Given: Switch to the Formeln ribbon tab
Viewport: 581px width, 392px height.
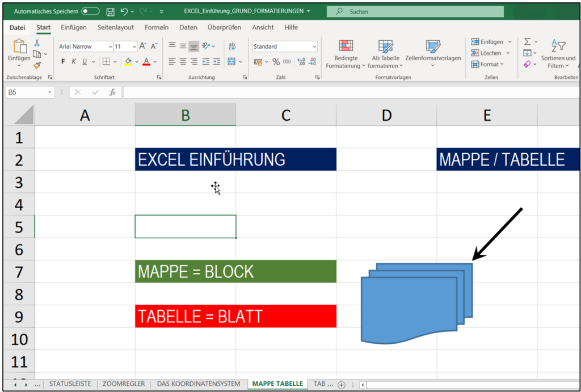Looking at the screenshot, I should (x=157, y=27).
